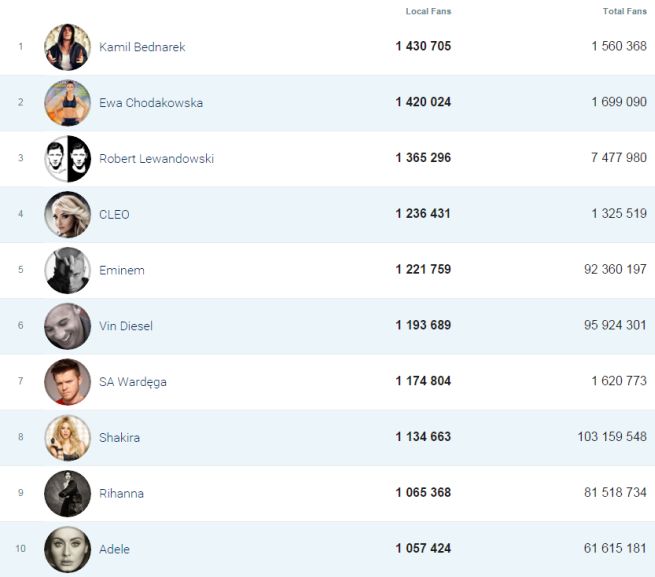Viewport: 655px width, 577px height.
Task: Click the CLEO avatar thumbnail
Action: (x=67, y=214)
